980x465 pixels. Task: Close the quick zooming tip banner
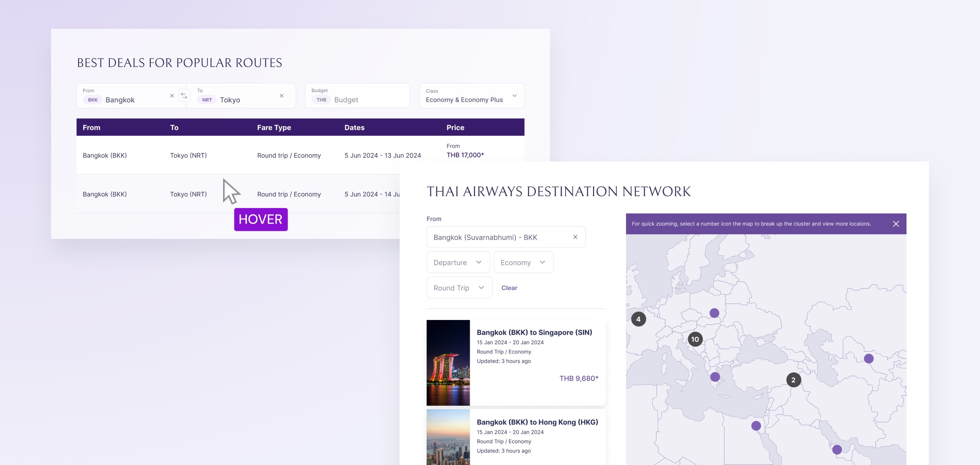click(x=896, y=224)
